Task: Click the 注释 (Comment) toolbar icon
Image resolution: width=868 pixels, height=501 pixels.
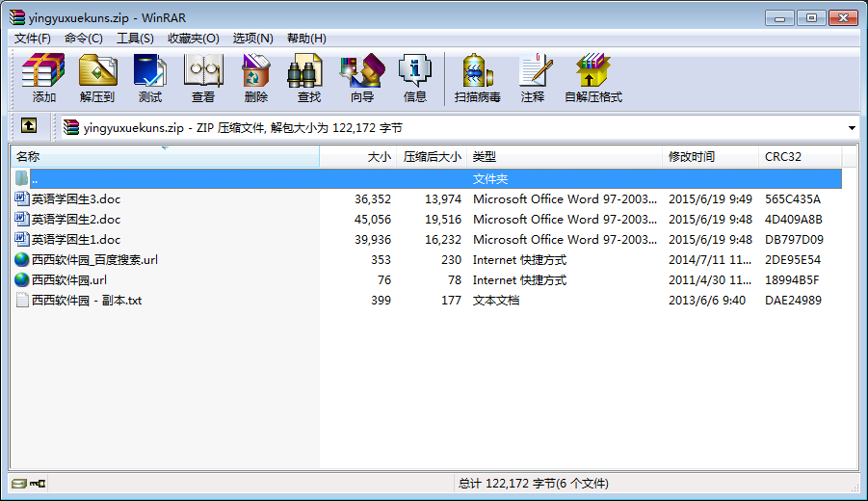Action: tap(535, 71)
